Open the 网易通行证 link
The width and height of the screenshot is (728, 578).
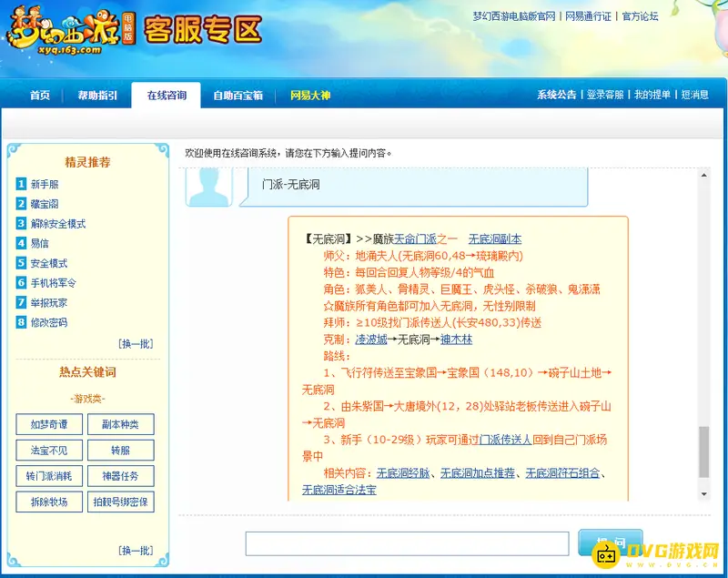pos(588,16)
